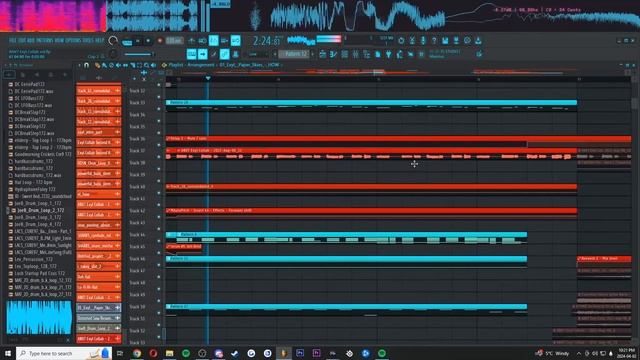The width and height of the screenshot is (640, 360).
Task: Select Distorted Saw picker clip
Action: coord(99,318)
